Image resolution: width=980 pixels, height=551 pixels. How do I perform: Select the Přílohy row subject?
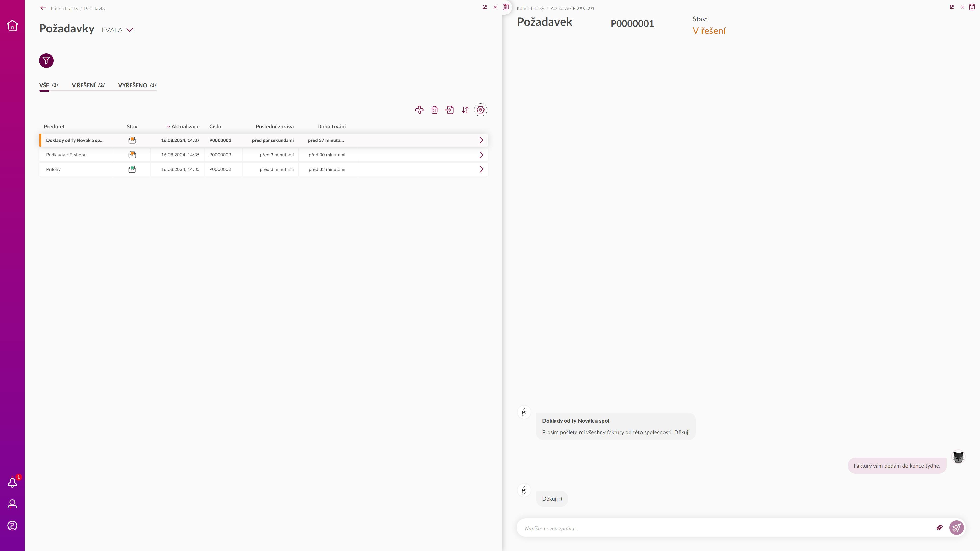click(53, 169)
